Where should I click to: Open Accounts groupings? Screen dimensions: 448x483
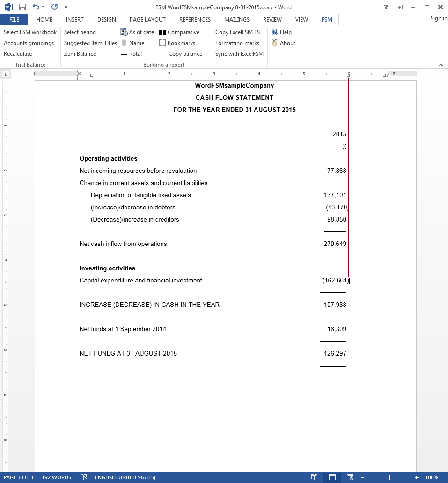(x=29, y=43)
